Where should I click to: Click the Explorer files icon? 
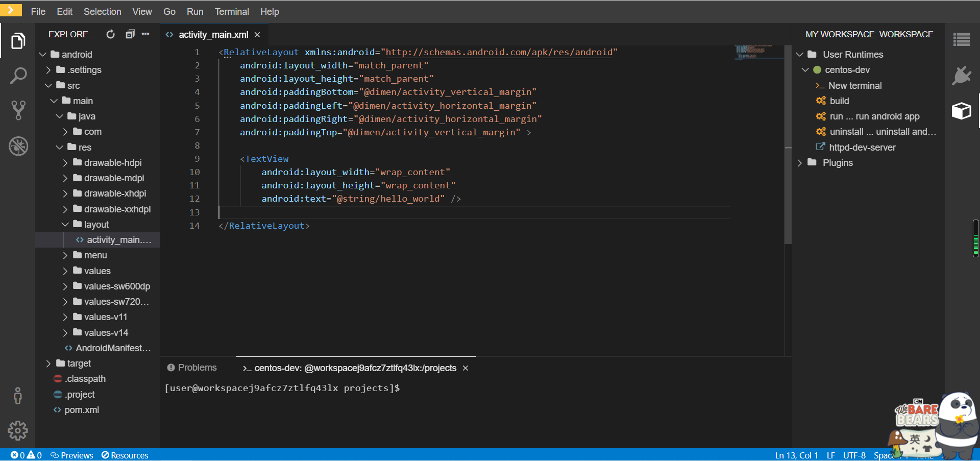[x=18, y=41]
